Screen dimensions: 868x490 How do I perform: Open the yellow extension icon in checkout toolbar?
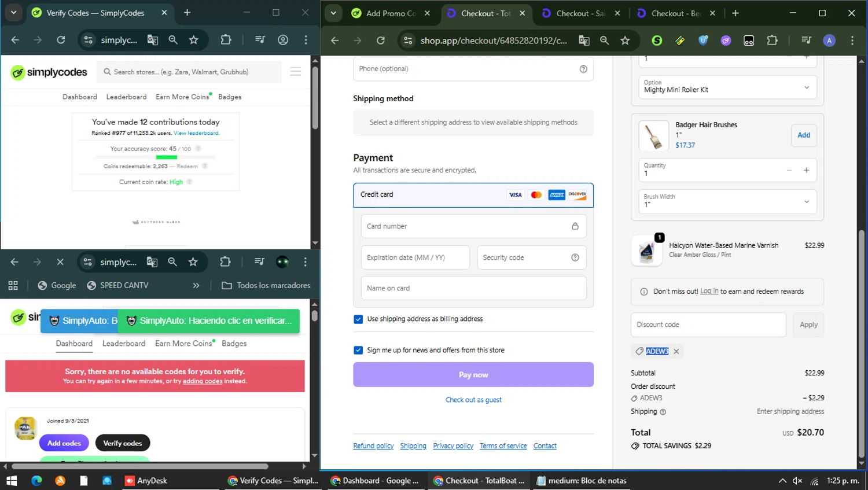[680, 40]
